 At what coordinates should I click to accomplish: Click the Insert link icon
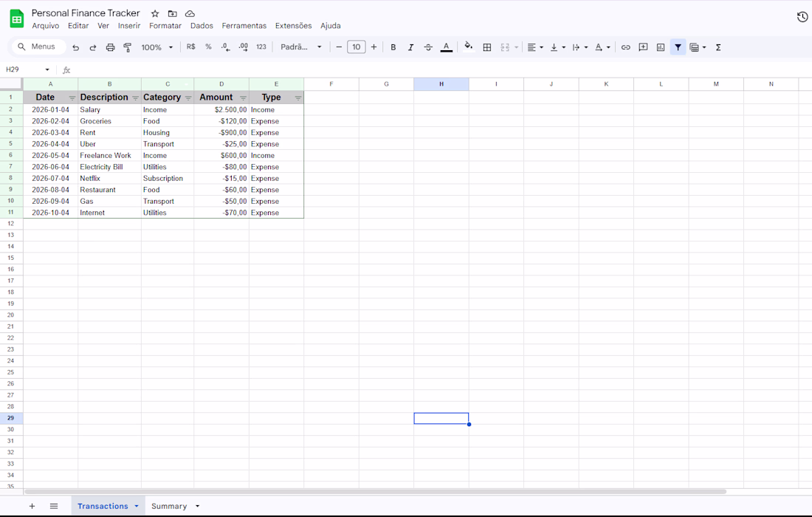click(625, 47)
